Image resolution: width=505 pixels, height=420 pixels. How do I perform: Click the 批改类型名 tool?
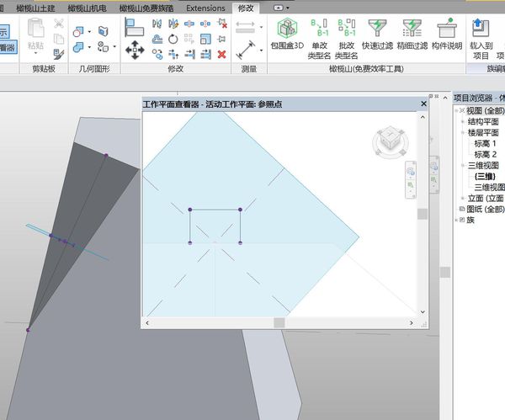pos(347,40)
